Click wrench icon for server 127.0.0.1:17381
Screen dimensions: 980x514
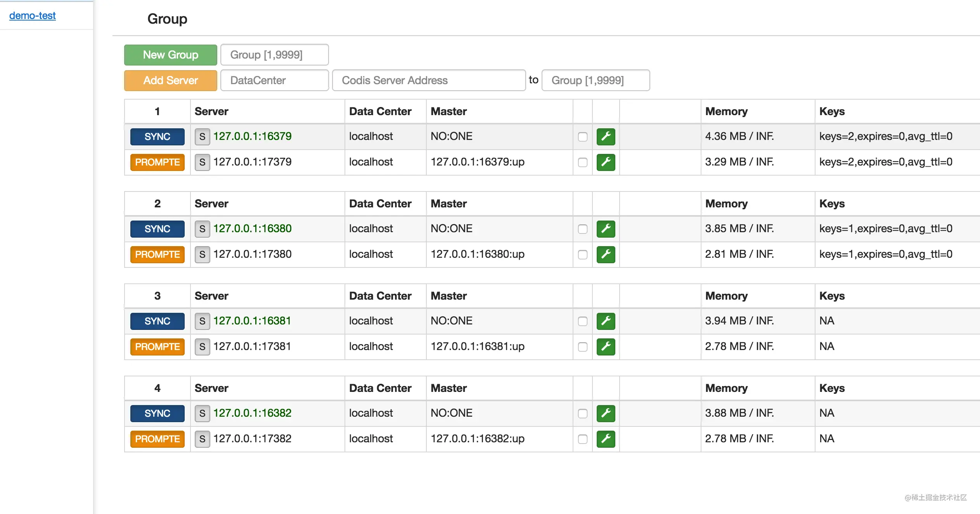click(x=606, y=347)
